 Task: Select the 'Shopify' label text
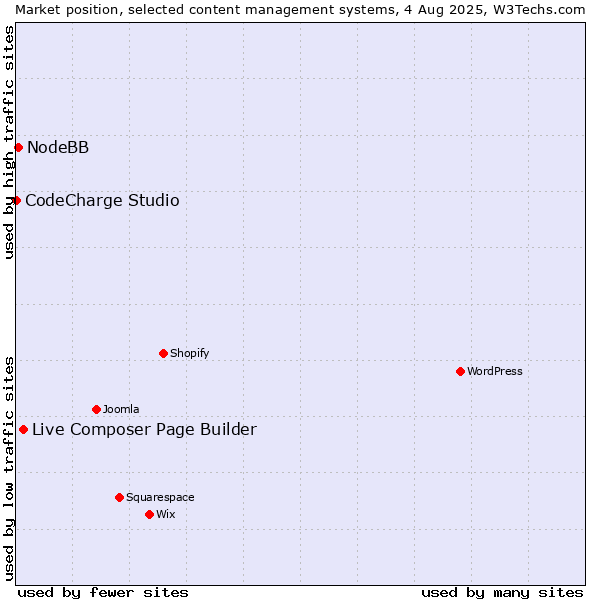pyautogui.click(x=189, y=354)
